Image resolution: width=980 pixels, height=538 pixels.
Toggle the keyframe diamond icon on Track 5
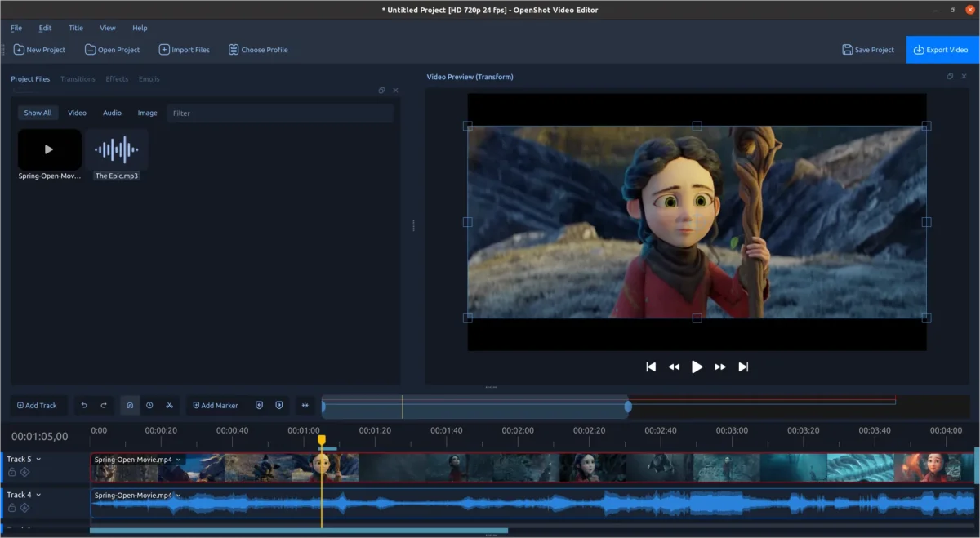pos(24,472)
